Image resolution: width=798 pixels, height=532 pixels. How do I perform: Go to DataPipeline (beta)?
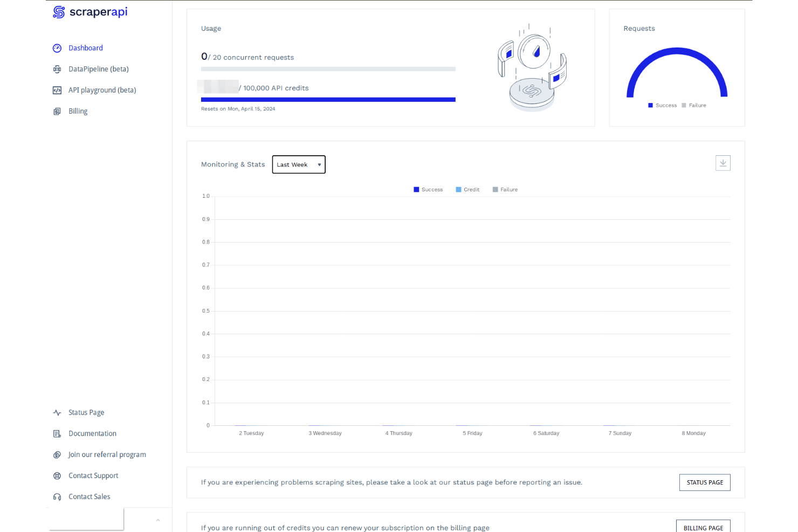pos(99,69)
